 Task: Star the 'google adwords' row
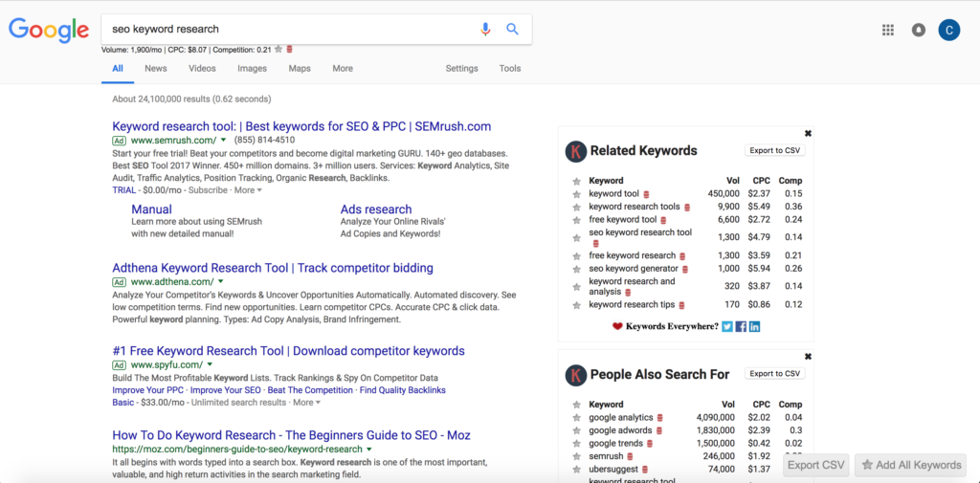coord(576,430)
